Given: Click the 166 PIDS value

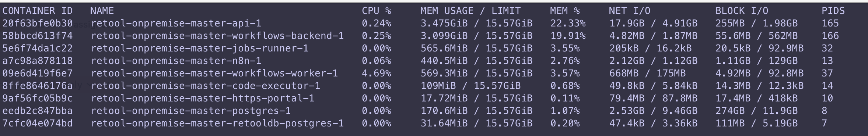Looking at the screenshot, I should click(x=830, y=36).
